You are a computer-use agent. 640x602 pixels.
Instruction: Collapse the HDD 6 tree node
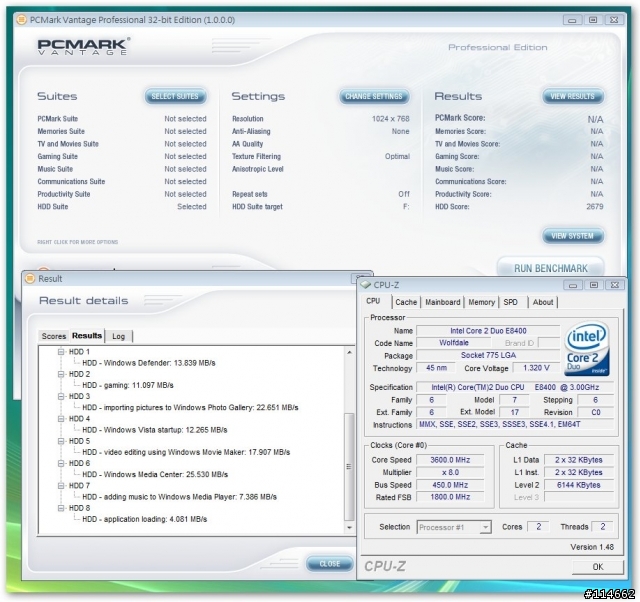[61, 463]
